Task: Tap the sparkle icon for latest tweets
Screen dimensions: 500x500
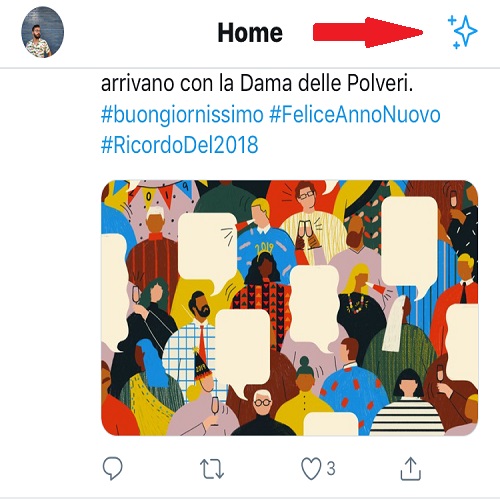Action: click(462, 32)
